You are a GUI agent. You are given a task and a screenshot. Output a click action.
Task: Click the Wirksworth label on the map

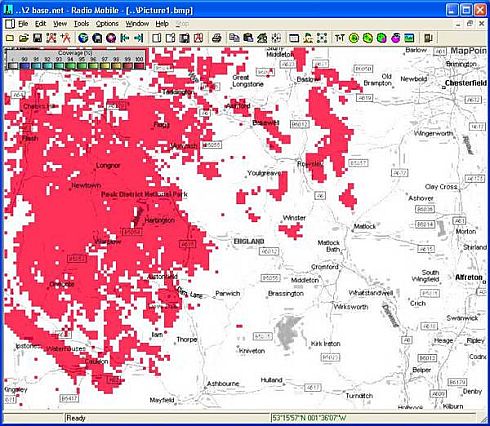[351, 307]
